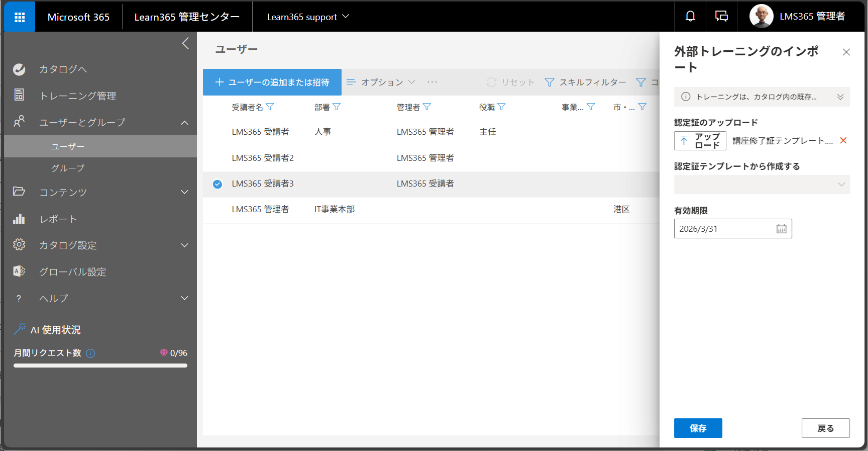
Task: Expand the カタログ設定 section chevron
Action: pyautogui.click(x=185, y=245)
